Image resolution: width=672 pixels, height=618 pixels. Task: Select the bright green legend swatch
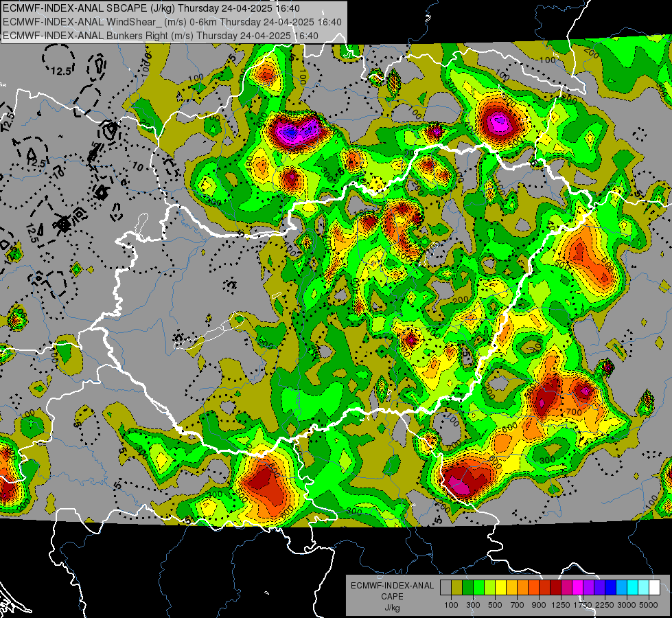coord(478,588)
